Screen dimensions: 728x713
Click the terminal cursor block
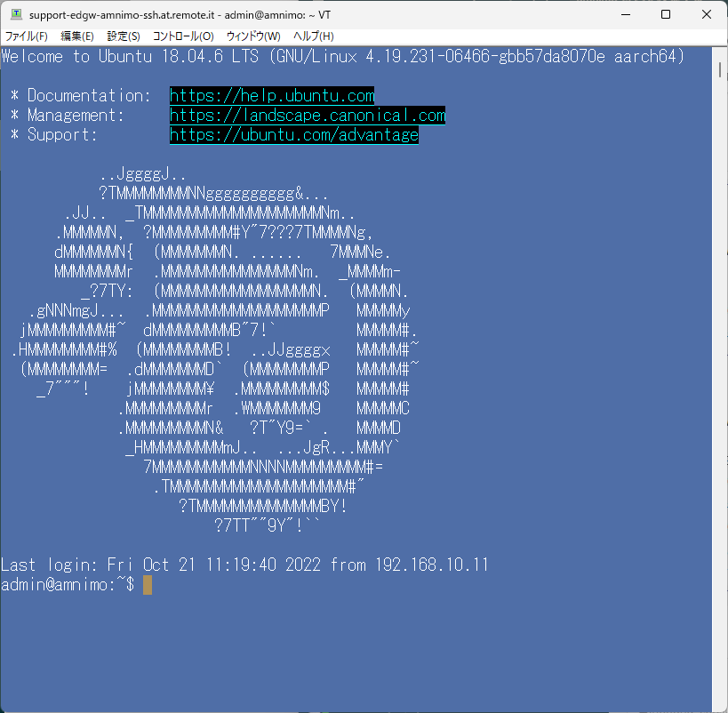(148, 585)
